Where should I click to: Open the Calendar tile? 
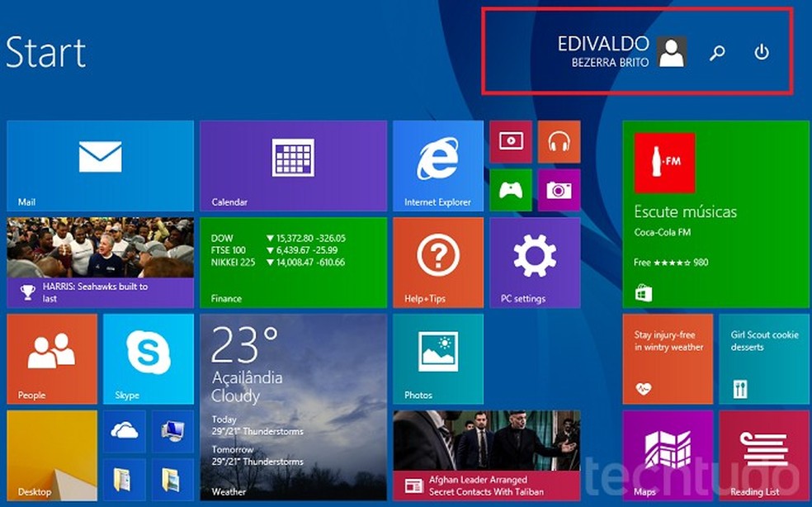(x=293, y=166)
